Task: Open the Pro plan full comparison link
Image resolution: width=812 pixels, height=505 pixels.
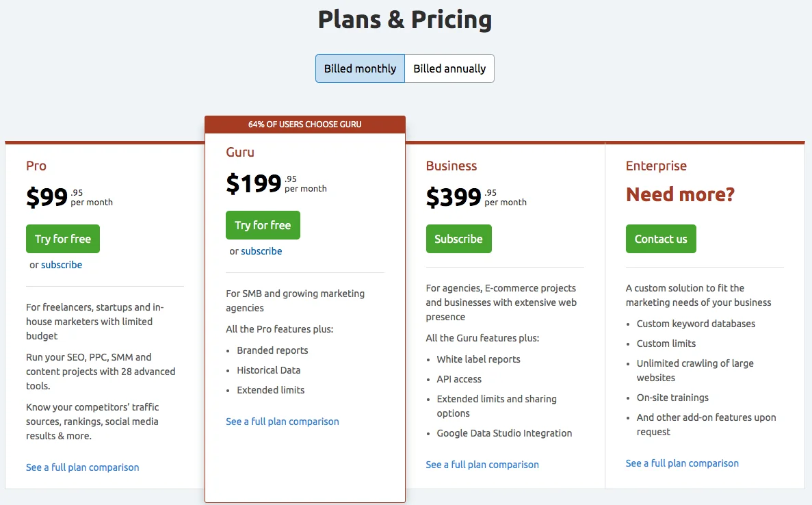Action: (x=82, y=467)
